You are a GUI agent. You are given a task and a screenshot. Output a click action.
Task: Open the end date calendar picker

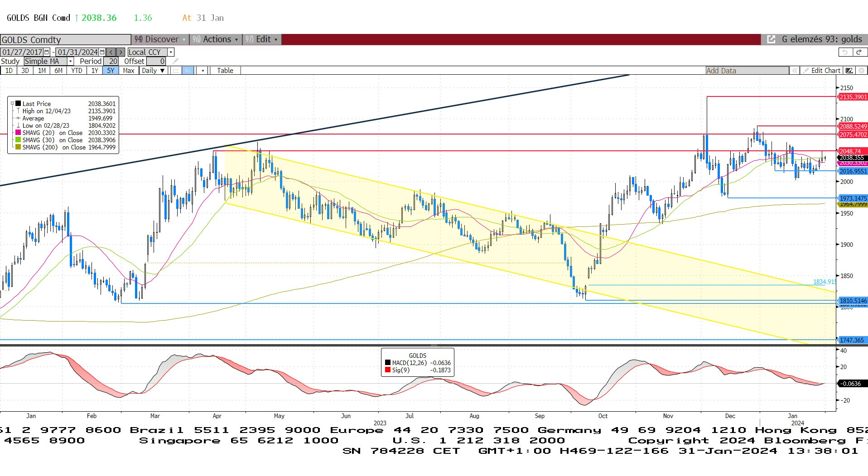(102, 52)
